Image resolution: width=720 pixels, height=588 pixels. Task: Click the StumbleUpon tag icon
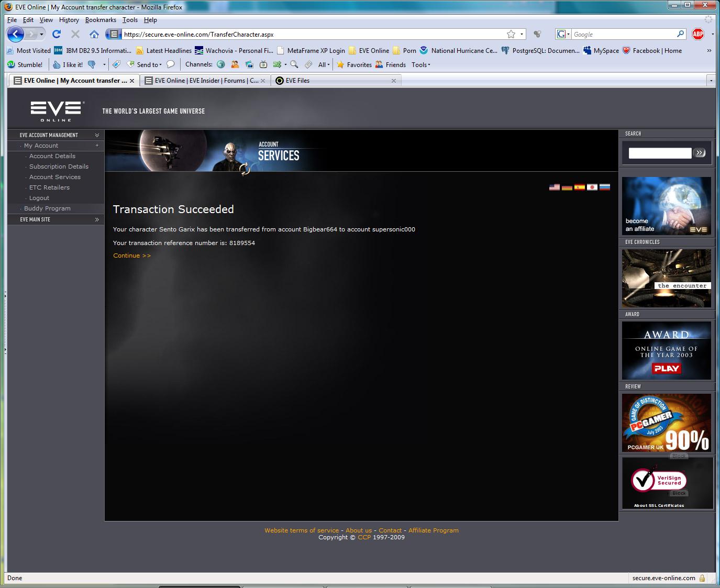pos(116,64)
